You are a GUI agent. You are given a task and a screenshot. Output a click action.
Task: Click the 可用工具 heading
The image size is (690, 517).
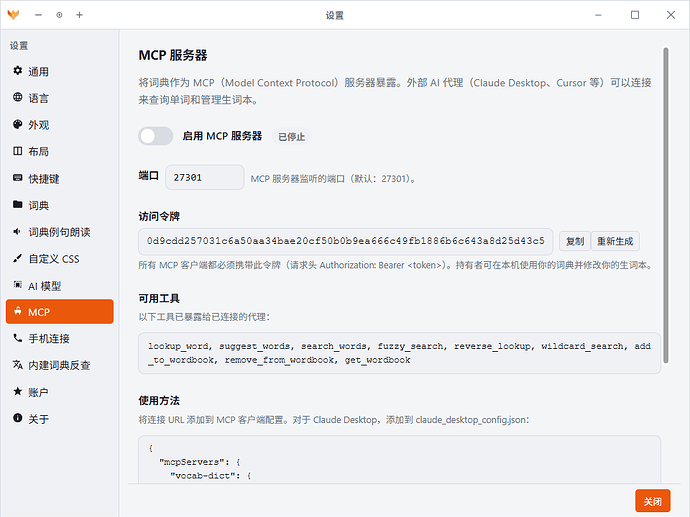159,299
